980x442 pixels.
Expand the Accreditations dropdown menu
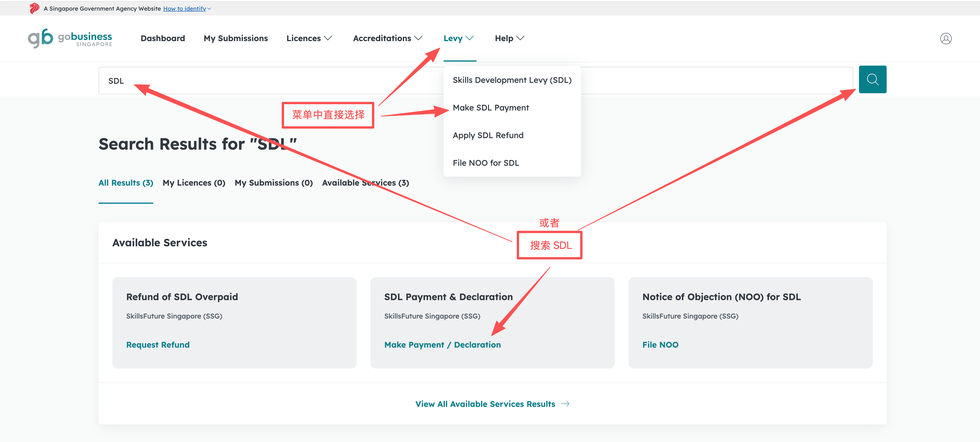pyautogui.click(x=387, y=38)
